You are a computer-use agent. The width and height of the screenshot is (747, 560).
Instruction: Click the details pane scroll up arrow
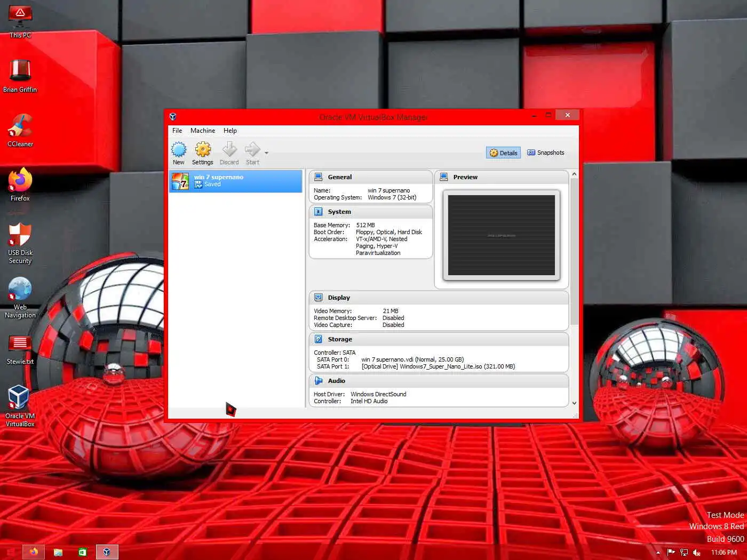click(574, 174)
